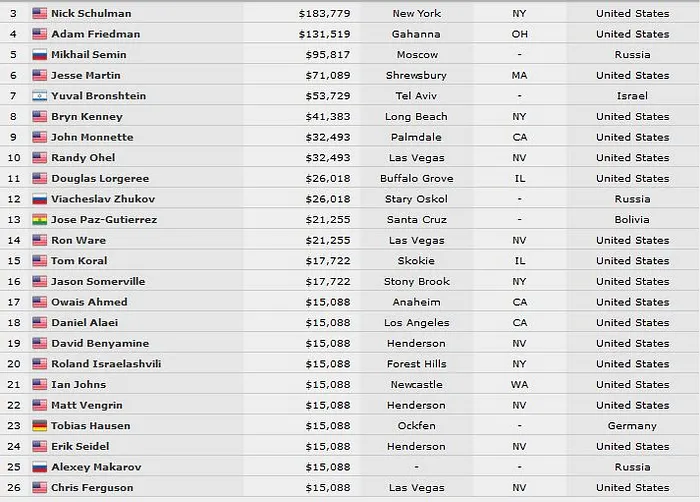700x502 pixels.
Task: Click the Germany country cell
Action: tap(632, 426)
